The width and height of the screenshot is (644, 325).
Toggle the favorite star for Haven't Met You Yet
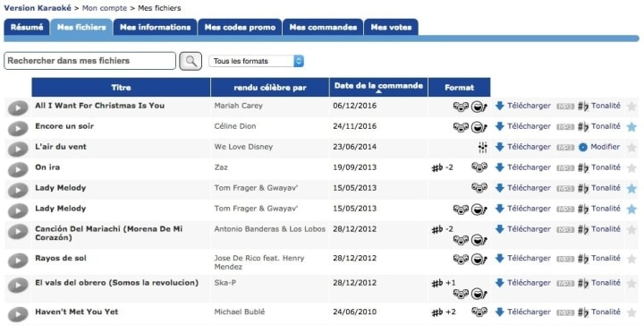631,312
